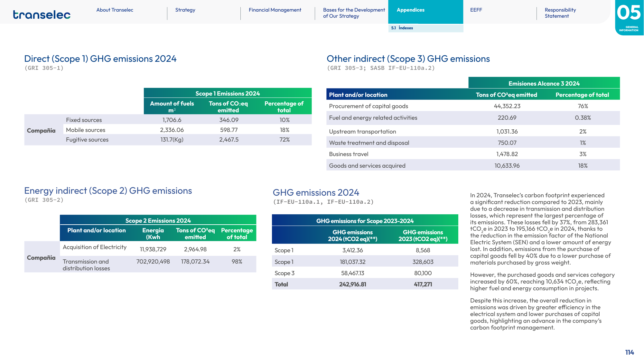Click Goods and services acquired row
Viewport: 644px width, 363px height.
point(473,165)
